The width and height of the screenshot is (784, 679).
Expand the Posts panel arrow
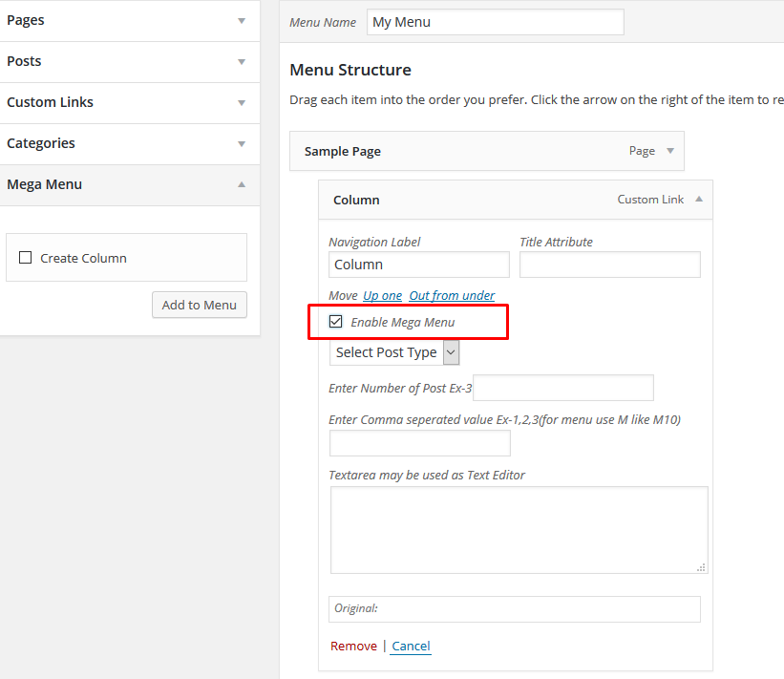pyautogui.click(x=242, y=61)
